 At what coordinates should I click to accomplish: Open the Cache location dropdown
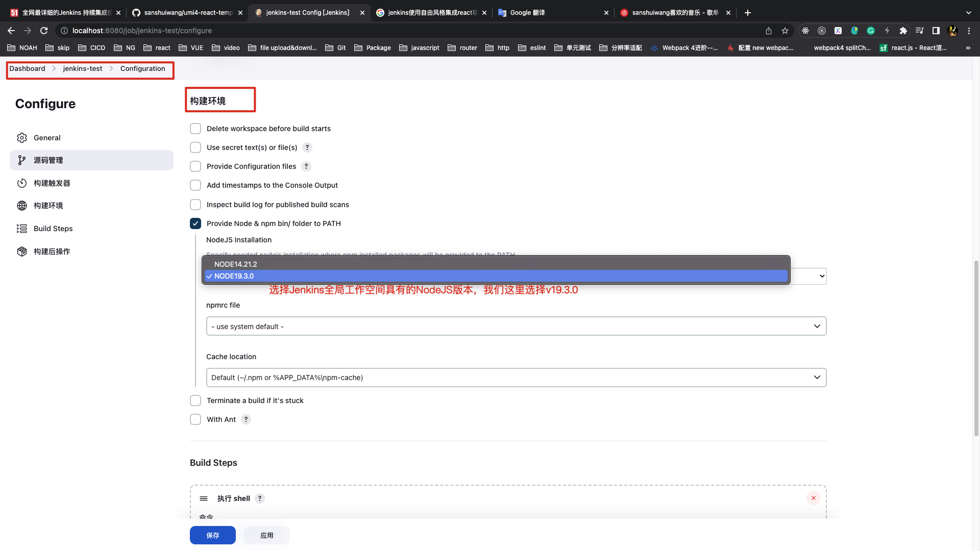coord(516,378)
